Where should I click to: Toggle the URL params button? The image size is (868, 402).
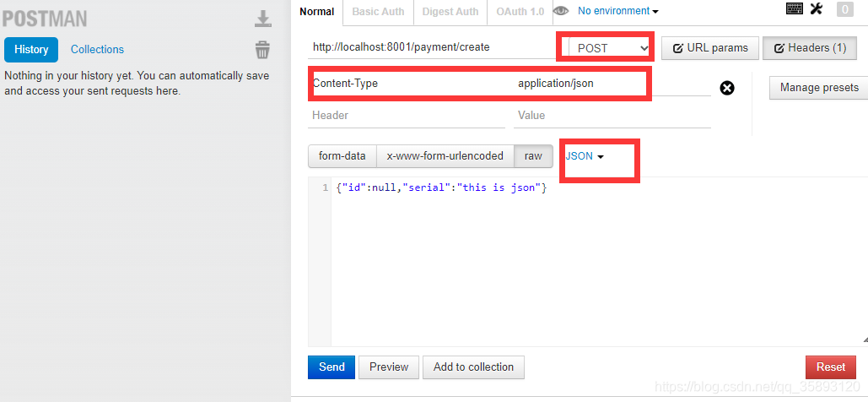point(709,47)
